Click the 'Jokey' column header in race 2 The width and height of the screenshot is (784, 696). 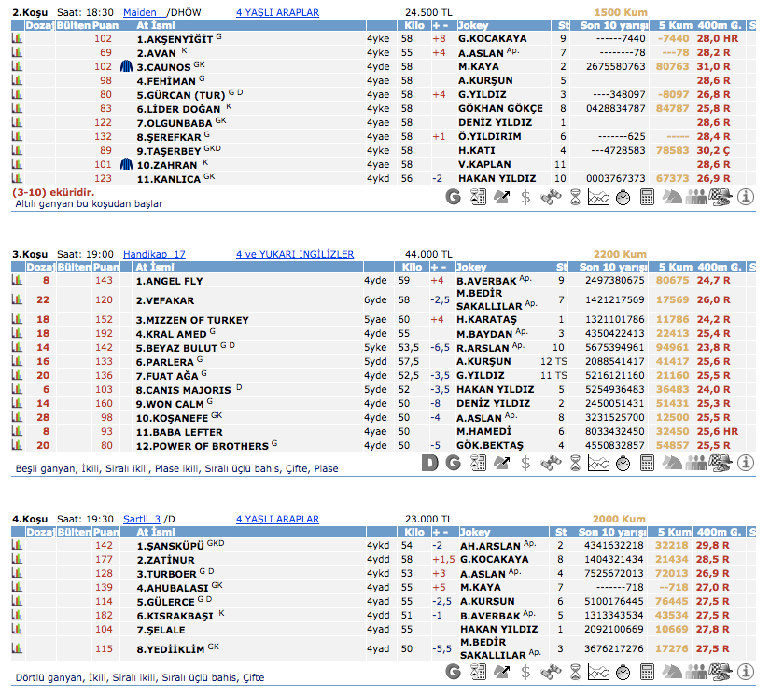473,26
